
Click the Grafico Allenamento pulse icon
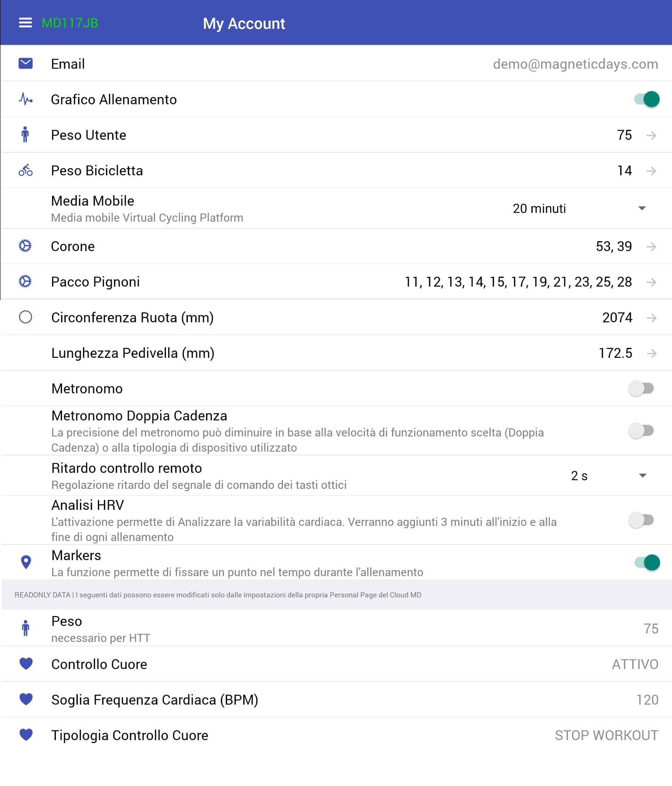[x=25, y=99]
